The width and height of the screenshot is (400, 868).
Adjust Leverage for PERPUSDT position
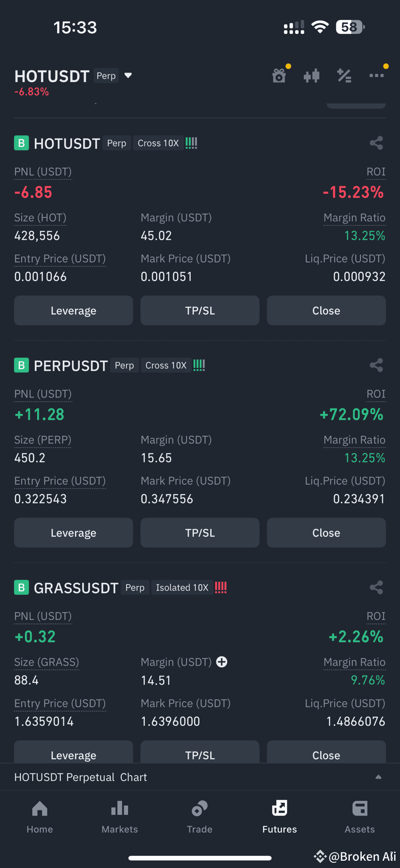click(x=73, y=533)
